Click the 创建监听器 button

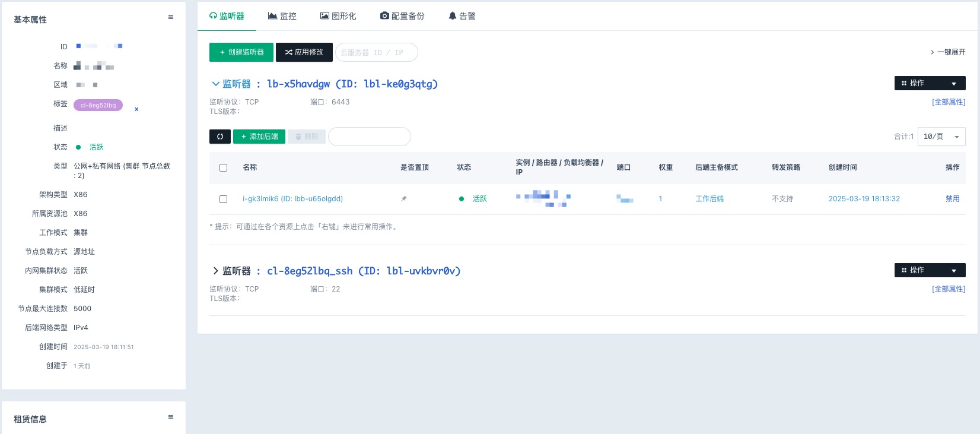tap(241, 52)
